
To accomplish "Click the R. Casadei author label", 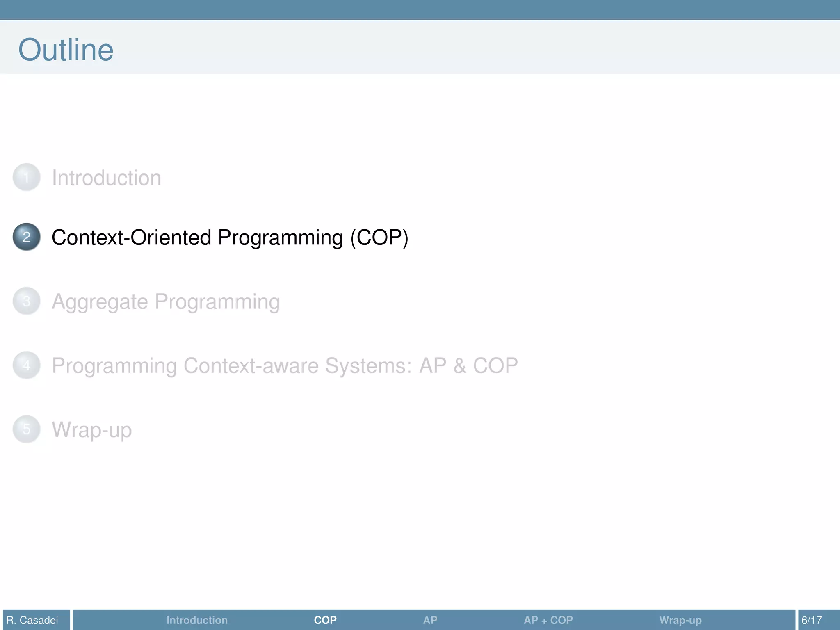I will pos(32,620).
